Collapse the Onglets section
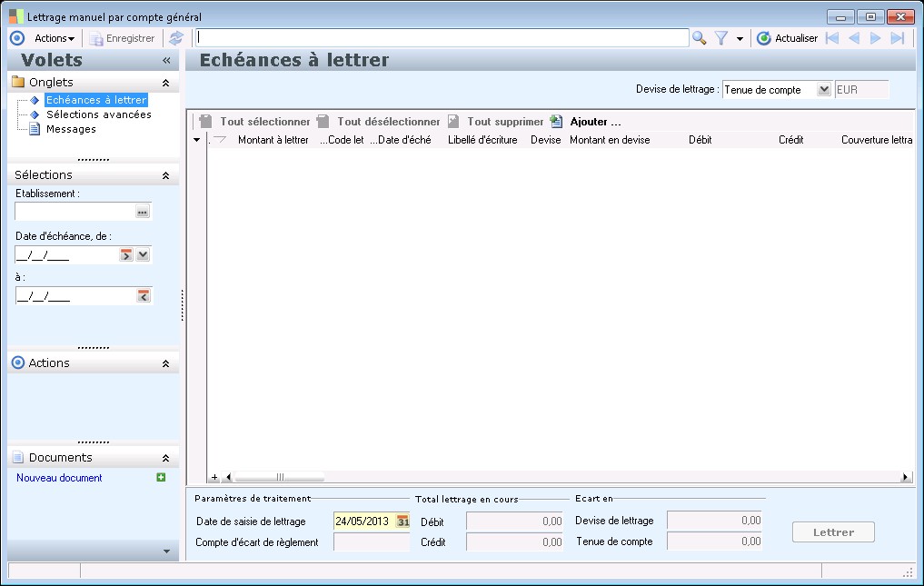 click(x=165, y=83)
